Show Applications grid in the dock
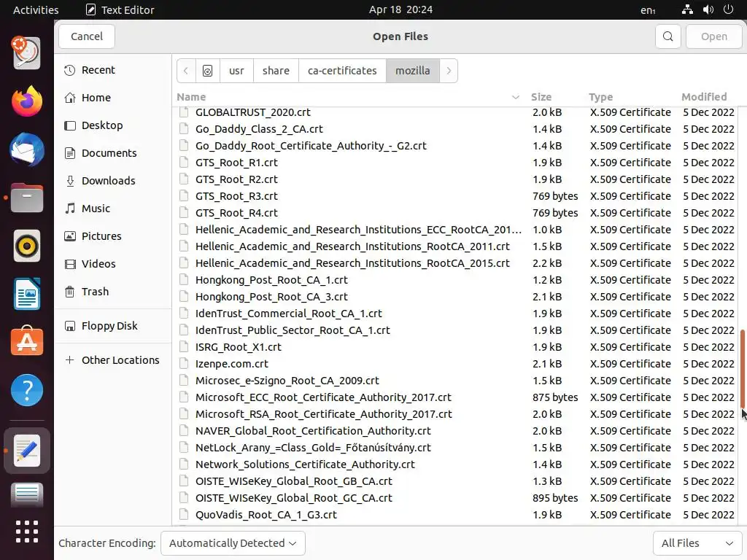747x560 pixels. coord(27,532)
